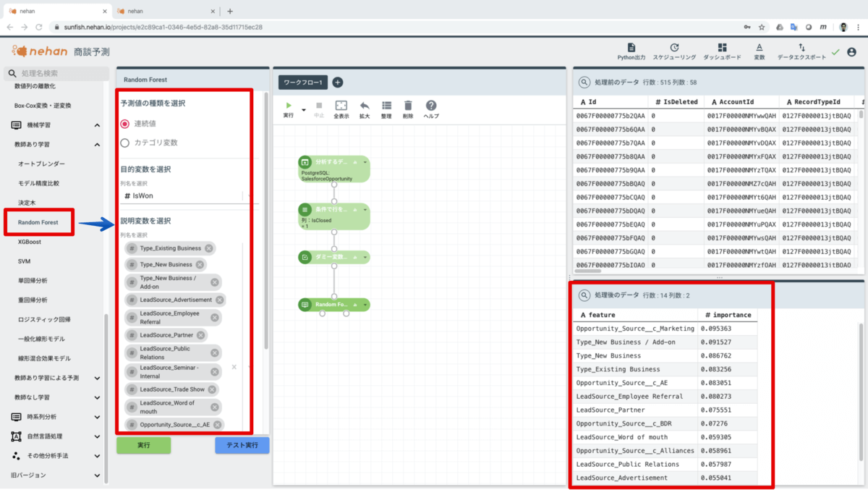This screenshot has width=868, height=490.
Task: Expand the 自然言語処理 section
Action: pos(97,436)
